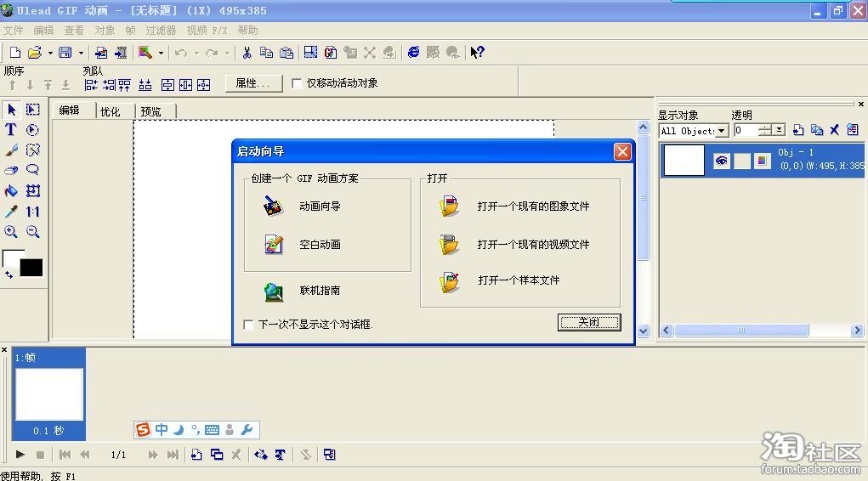Expand the undo history dropdown arrow
Screen dimensions: 868x481
pos(196,54)
